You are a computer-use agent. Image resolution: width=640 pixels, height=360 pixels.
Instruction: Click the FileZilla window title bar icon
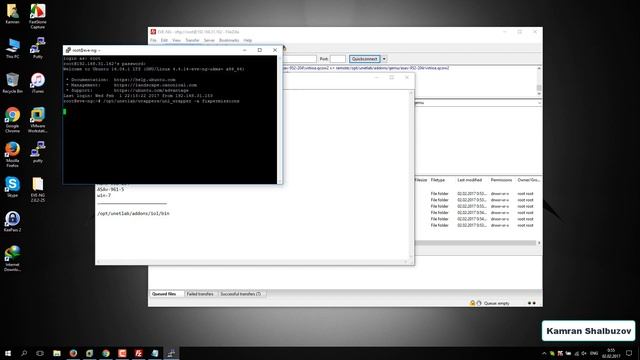point(153,31)
